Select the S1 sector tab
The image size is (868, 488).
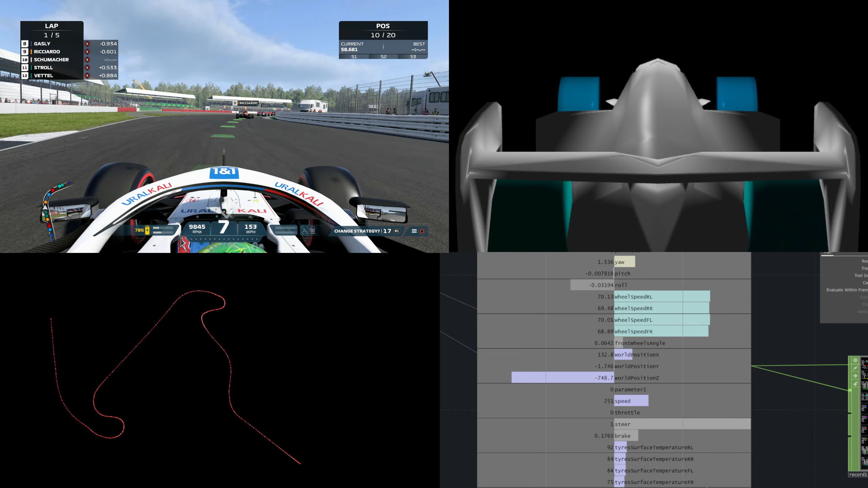coord(354,57)
